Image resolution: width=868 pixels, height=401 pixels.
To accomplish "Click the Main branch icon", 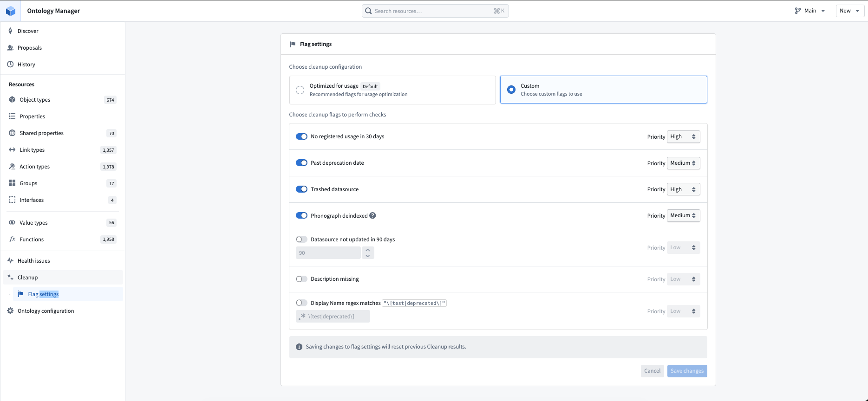I will point(798,11).
